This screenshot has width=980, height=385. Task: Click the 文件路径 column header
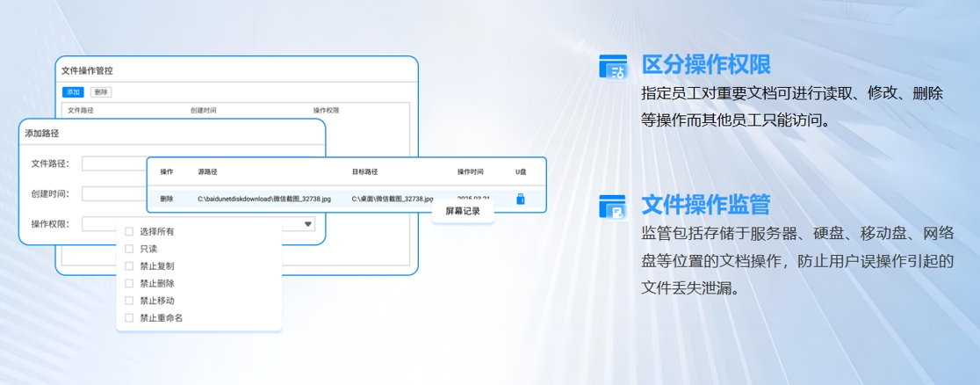[x=81, y=110]
